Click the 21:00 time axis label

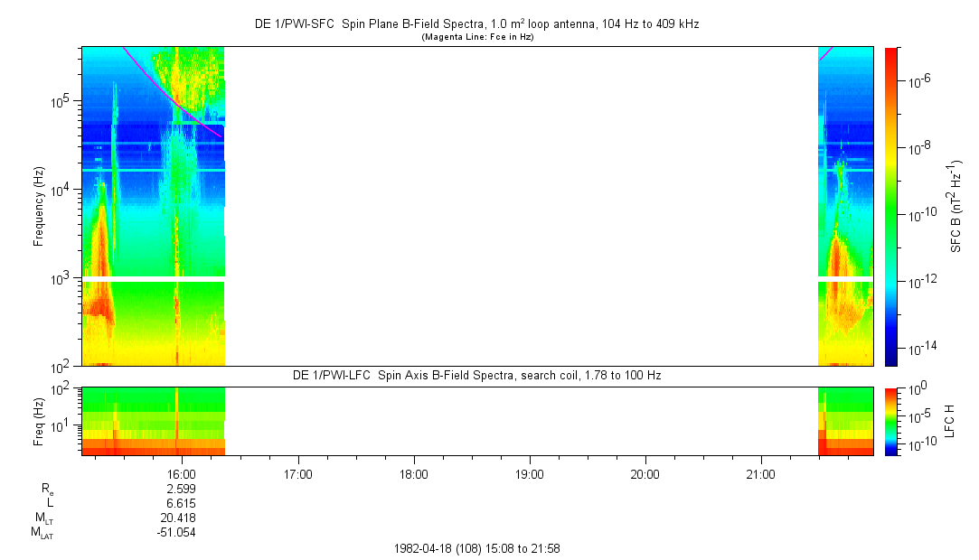click(760, 473)
